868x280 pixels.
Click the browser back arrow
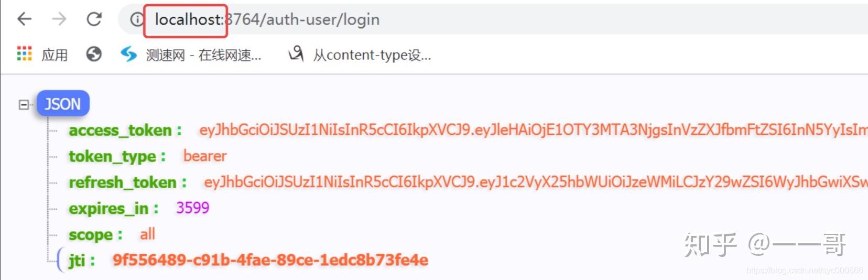(x=24, y=19)
